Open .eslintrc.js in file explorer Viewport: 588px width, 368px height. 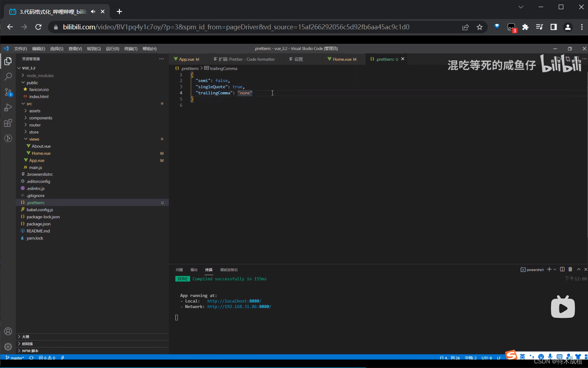pos(36,189)
